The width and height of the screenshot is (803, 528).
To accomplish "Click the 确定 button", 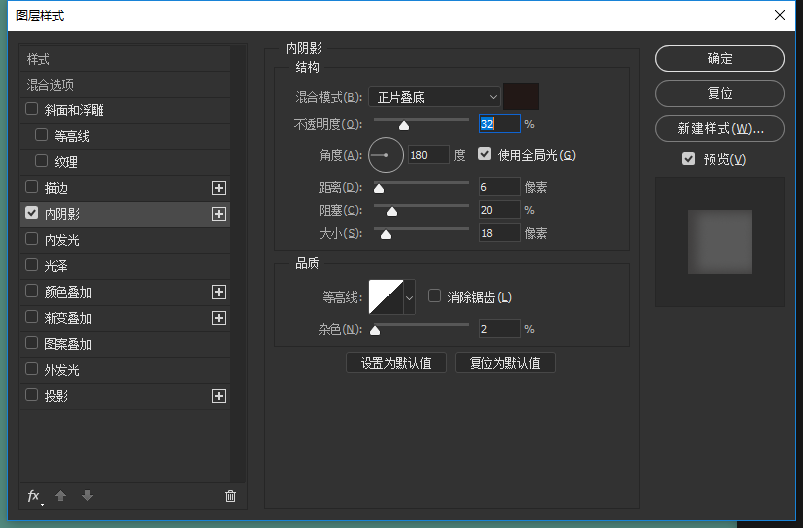I will [x=720, y=58].
